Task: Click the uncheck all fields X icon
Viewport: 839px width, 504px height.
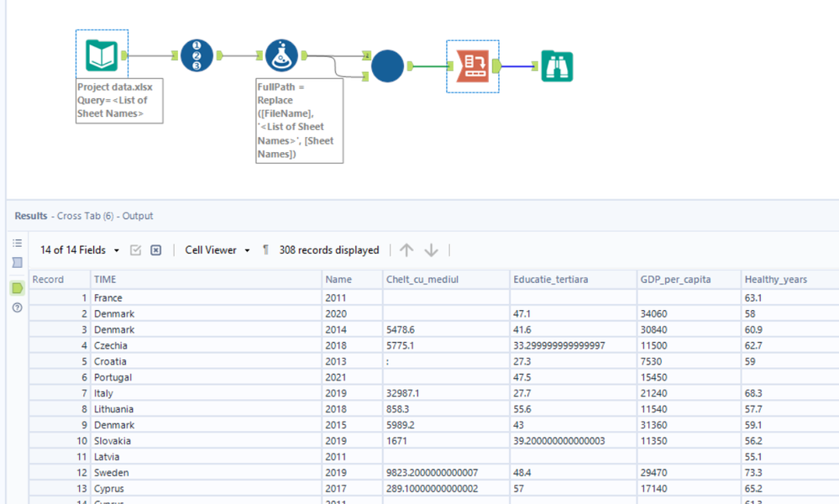Action: coord(155,250)
